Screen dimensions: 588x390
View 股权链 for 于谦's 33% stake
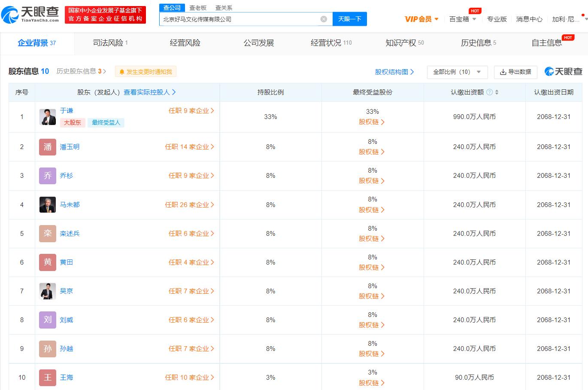[372, 122]
